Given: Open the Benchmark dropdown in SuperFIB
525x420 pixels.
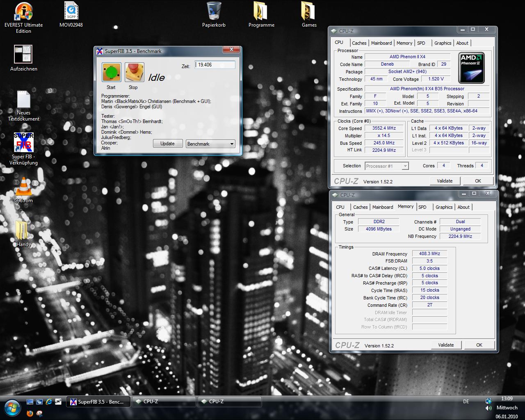Looking at the screenshot, I should tap(210, 144).
